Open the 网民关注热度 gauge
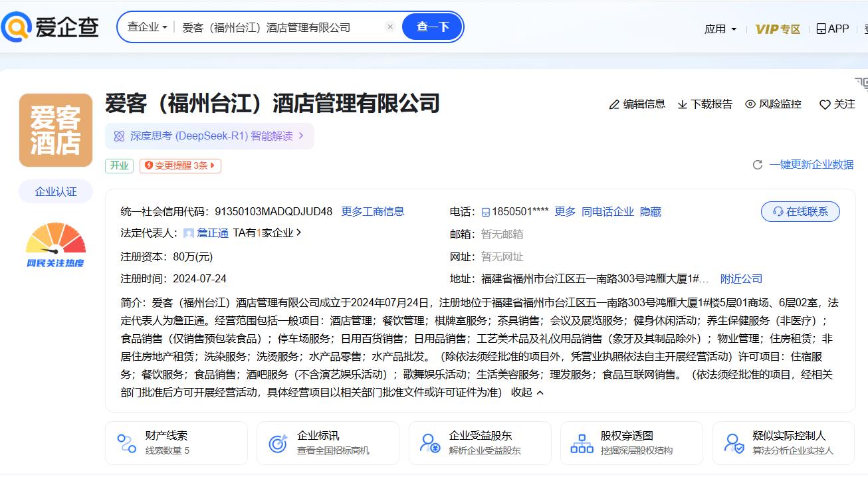Viewport: 868px width, 477px height. pyautogui.click(x=56, y=244)
